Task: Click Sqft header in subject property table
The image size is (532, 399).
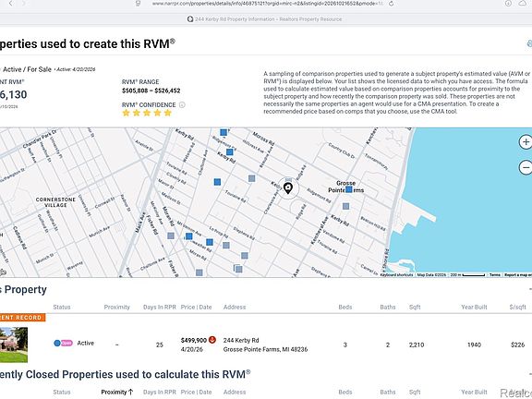Action: 415,307
